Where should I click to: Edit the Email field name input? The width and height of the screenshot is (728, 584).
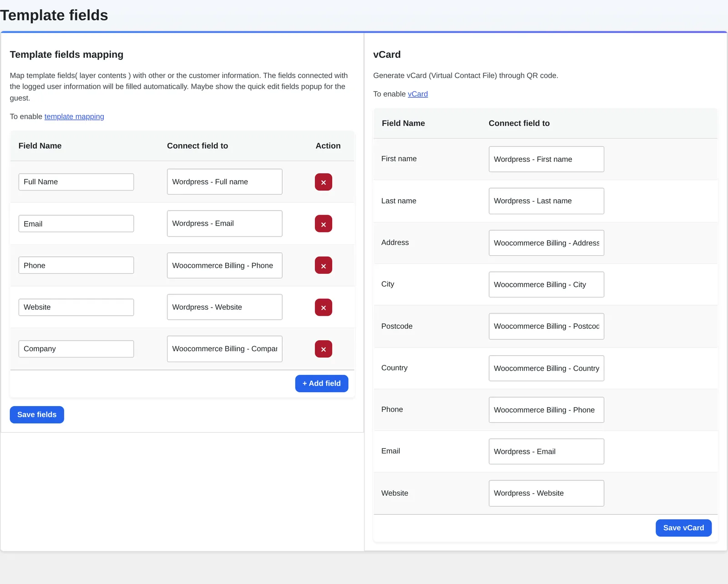(76, 224)
